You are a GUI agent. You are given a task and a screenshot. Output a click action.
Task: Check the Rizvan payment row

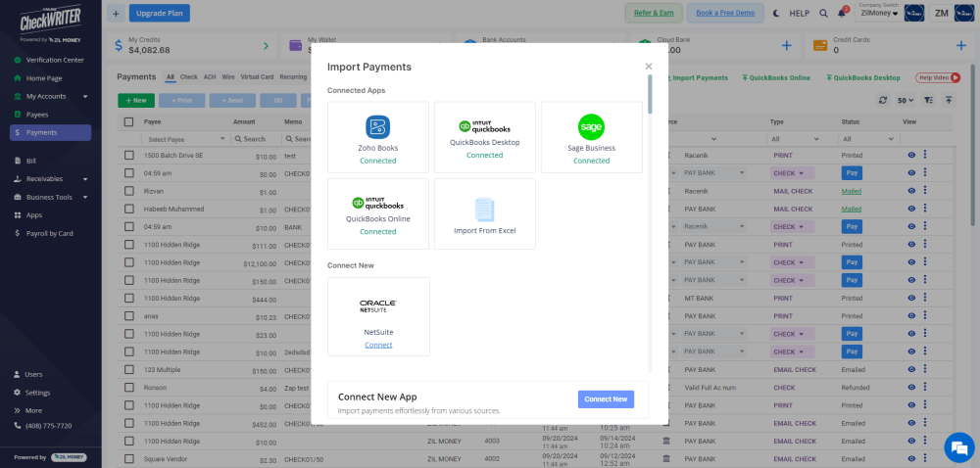(x=128, y=191)
